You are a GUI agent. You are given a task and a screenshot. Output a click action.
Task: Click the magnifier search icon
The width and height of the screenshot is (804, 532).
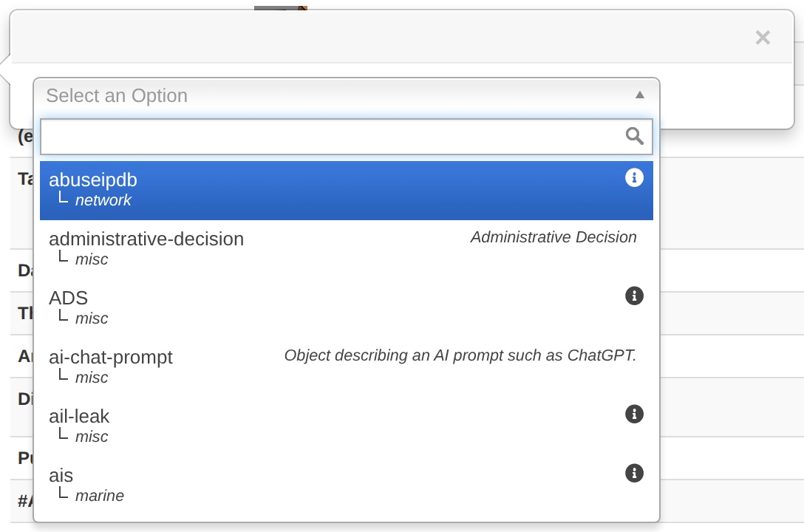point(634,137)
